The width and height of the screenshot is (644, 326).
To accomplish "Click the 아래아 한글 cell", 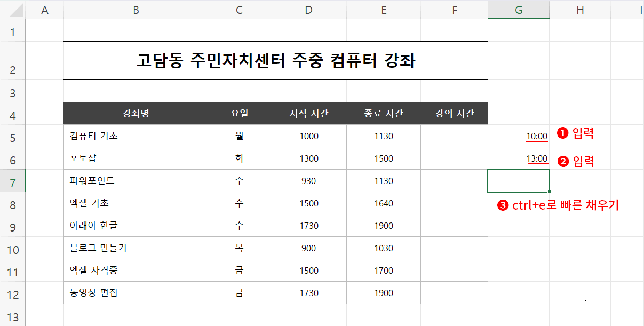I will pyautogui.click(x=136, y=226).
